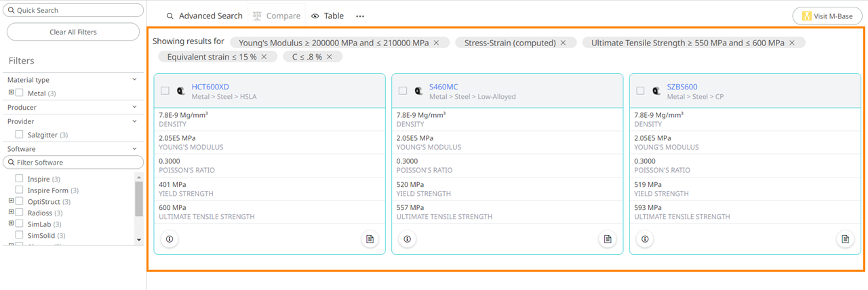Click the software list scrollbar down arrow
This screenshot has width=868, height=290.
click(139, 240)
